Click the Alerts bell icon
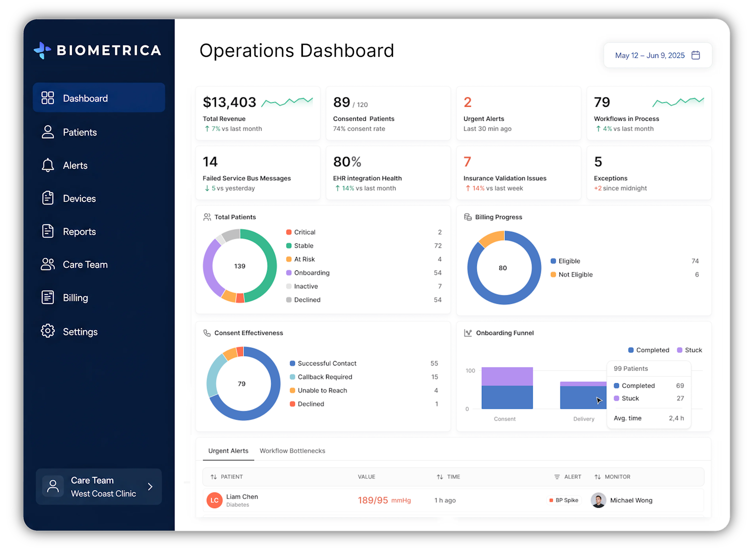756x555 pixels. pos(47,165)
